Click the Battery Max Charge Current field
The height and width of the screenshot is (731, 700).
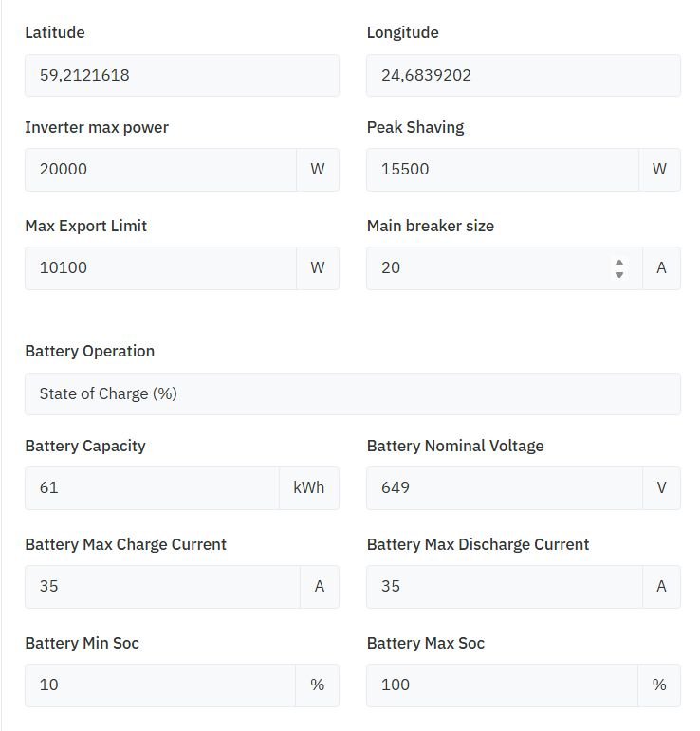pyautogui.click(x=163, y=587)
